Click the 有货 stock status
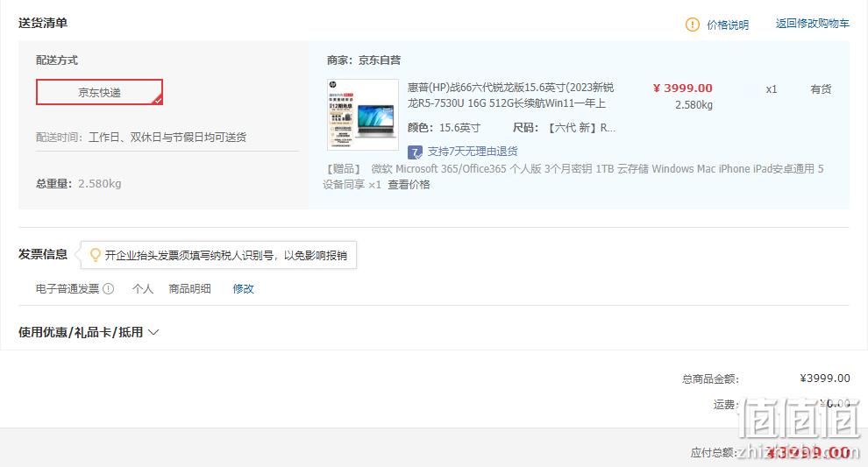 click(821, 89)
